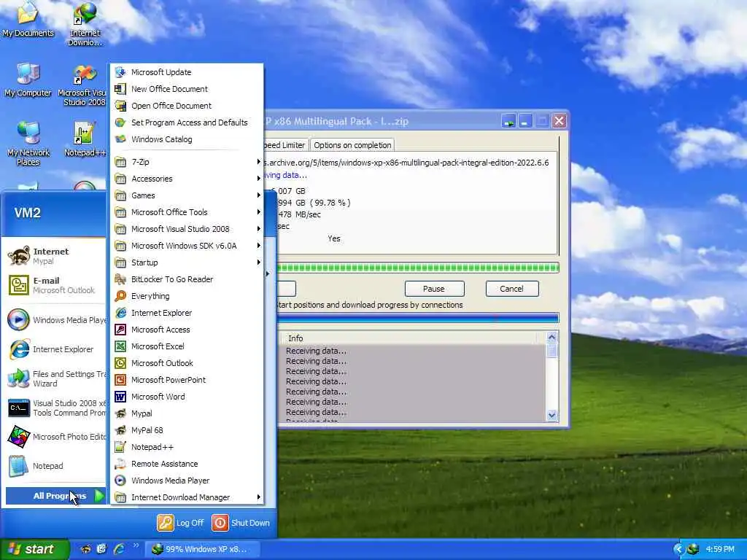Open Internet Explorer in All Programs list

187,312
